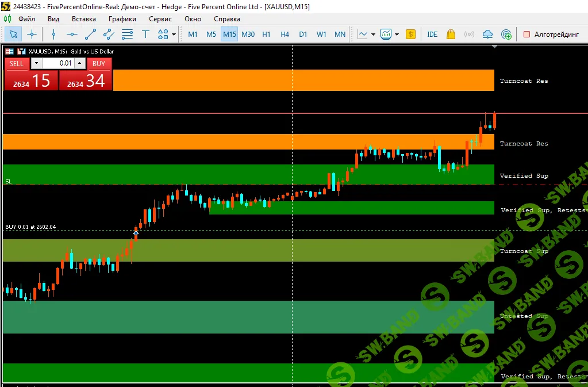This screenshot has height=387, width=588.
Task: Select the crosshair tool
Action: 32,34
